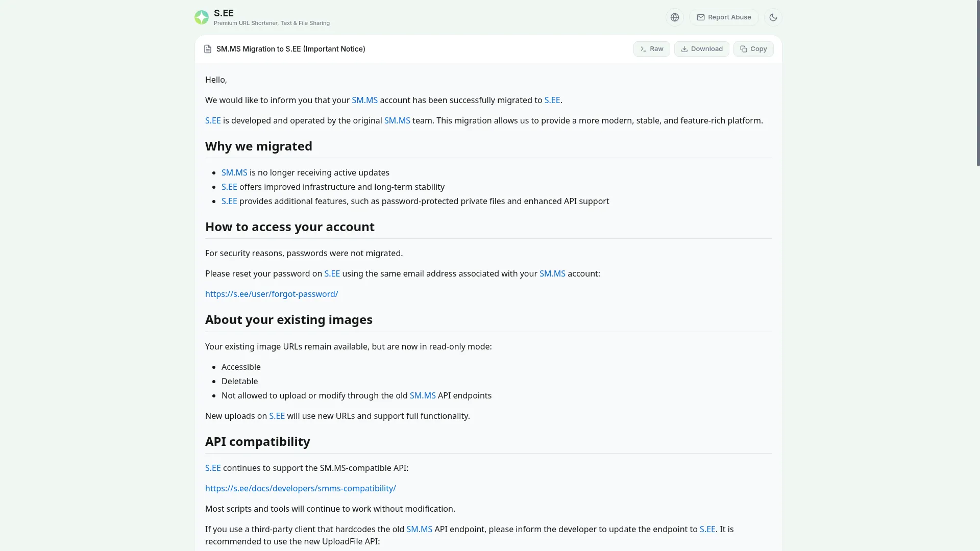The height and width of the screenshot is (551, 980).
Task: Open the SM.MS link in "your SM.MS account" sentence
Action: coord(365,101)
